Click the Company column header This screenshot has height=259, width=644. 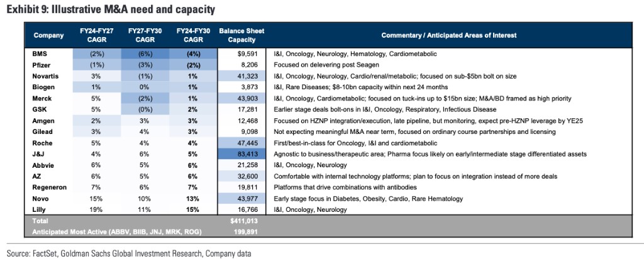[x=48, y=35]
